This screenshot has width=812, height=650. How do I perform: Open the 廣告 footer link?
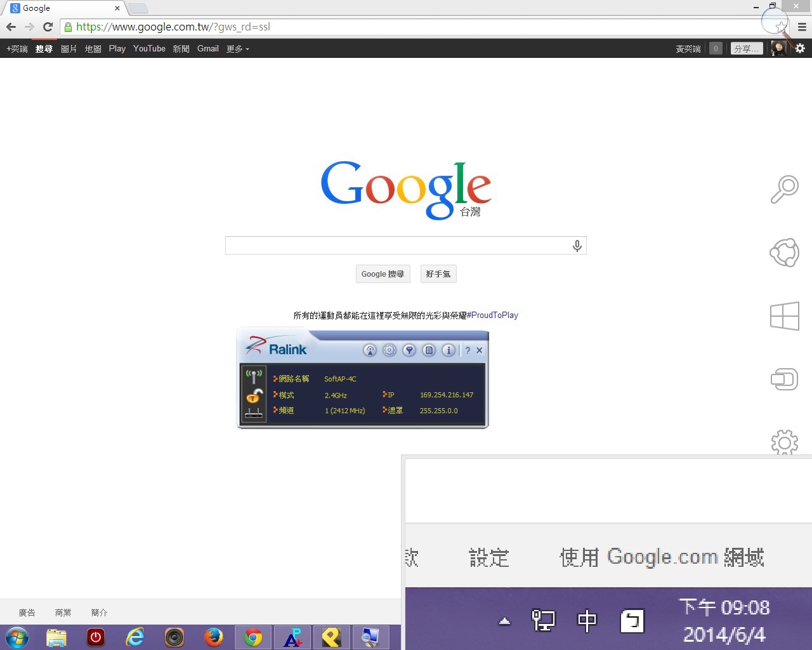pyautogui.click(x=27, y=613)
